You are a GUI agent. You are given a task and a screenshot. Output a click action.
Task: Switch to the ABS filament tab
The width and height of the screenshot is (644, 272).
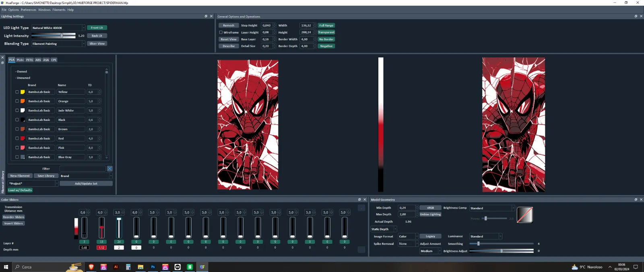38,60
